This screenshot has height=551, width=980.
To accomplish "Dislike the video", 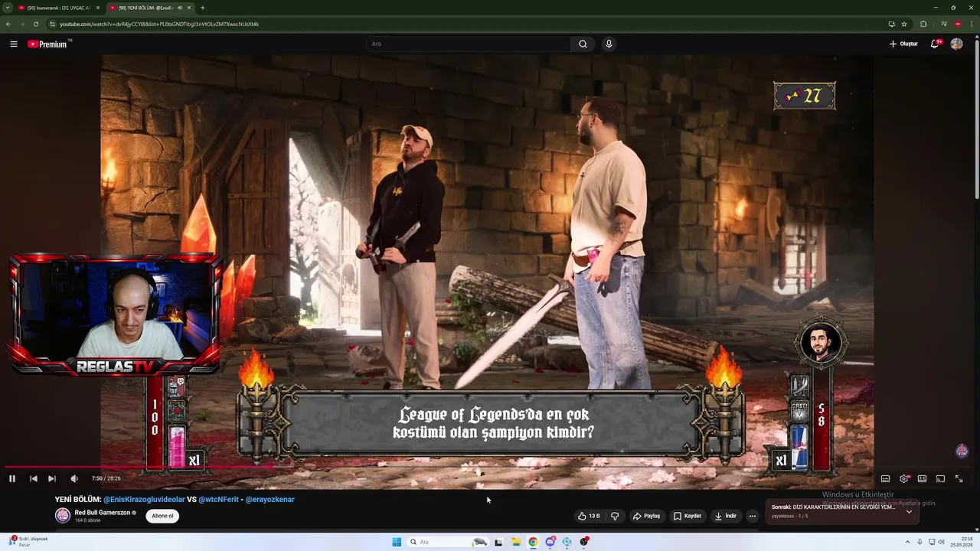I will click(615, 516).
